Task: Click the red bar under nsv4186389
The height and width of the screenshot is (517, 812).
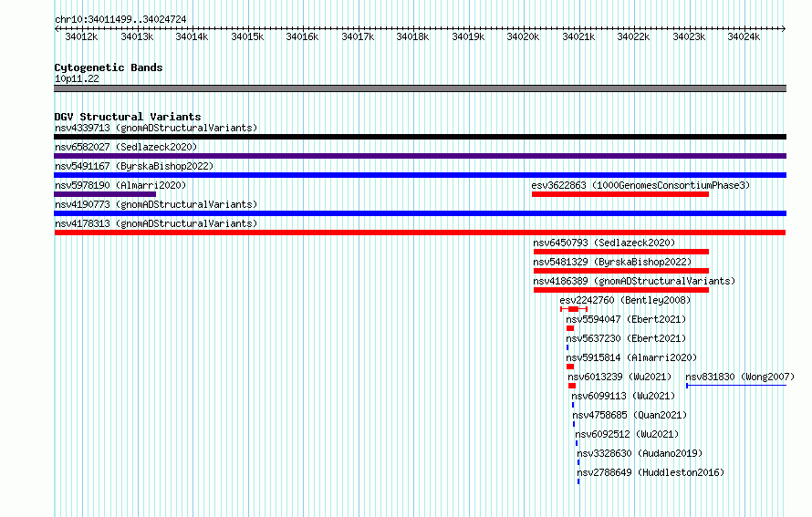Action: (621, 290)
